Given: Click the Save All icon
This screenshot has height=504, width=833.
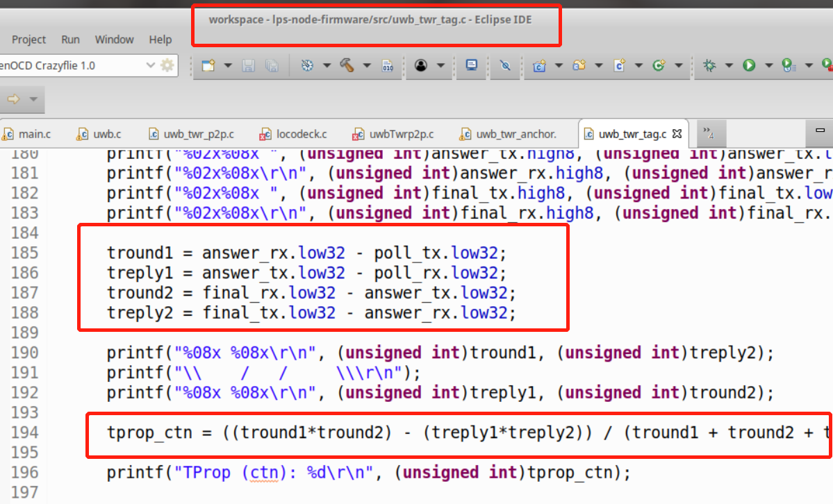Looking at the screenshot, I should point(272,65).
